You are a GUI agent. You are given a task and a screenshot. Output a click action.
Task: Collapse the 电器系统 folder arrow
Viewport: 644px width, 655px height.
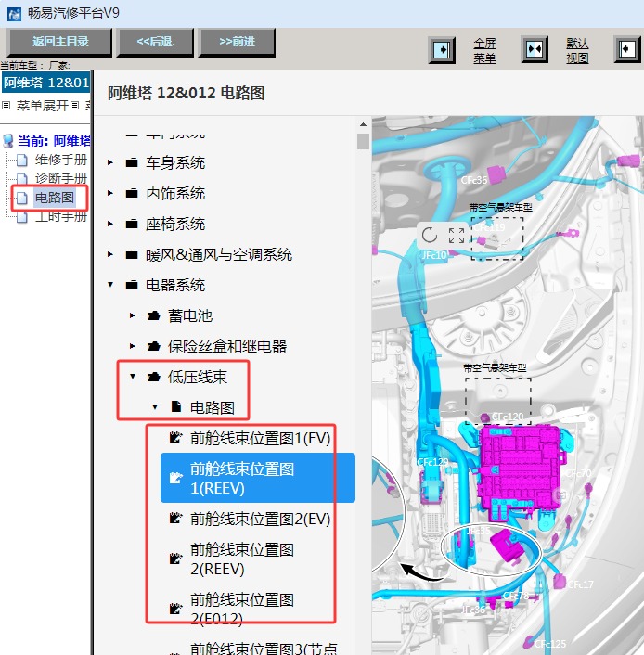[x=110, y=285]
